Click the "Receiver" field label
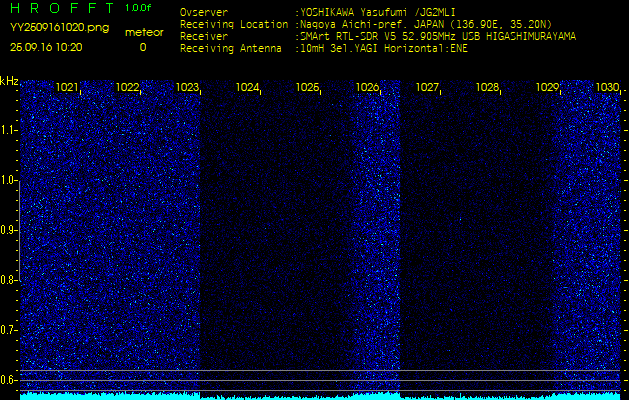629x400 pixels. point(204,37)
